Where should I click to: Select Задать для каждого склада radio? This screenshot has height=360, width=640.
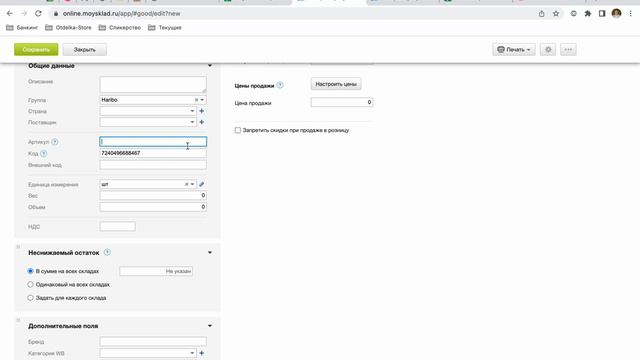point(30,298)
